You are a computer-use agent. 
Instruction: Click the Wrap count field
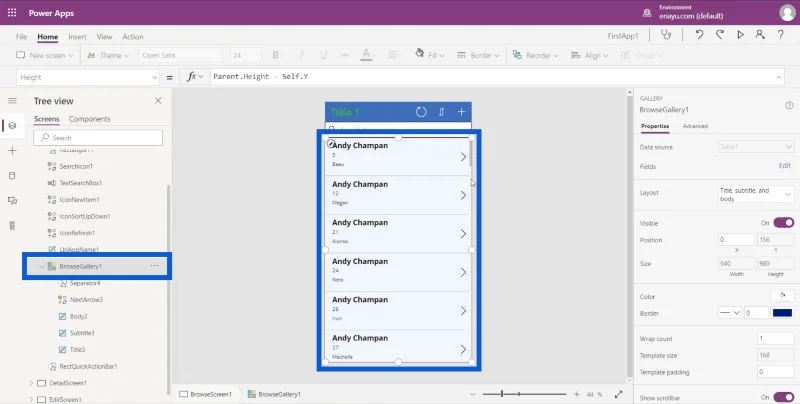(776, 339)
